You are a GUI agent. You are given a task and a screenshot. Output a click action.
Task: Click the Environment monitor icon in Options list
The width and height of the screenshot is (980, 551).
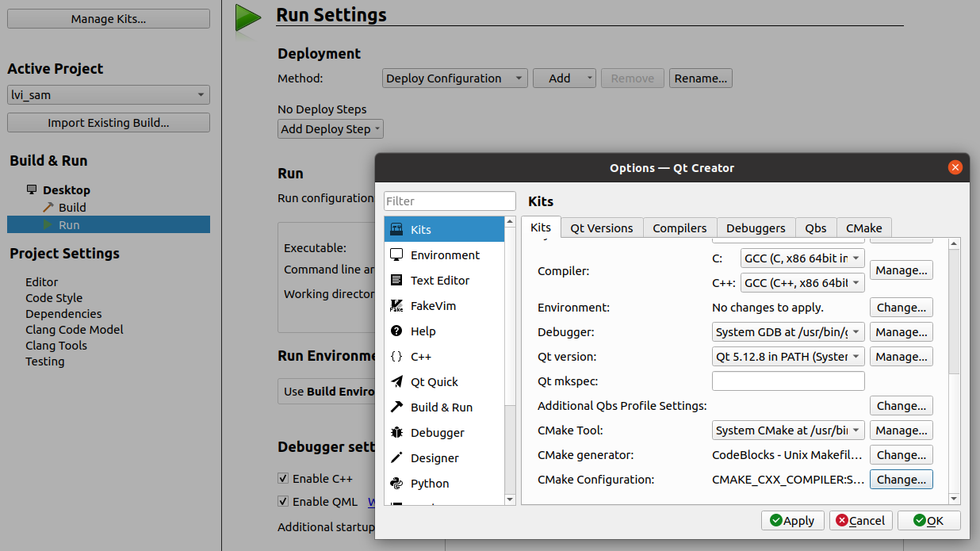point(396,255)
